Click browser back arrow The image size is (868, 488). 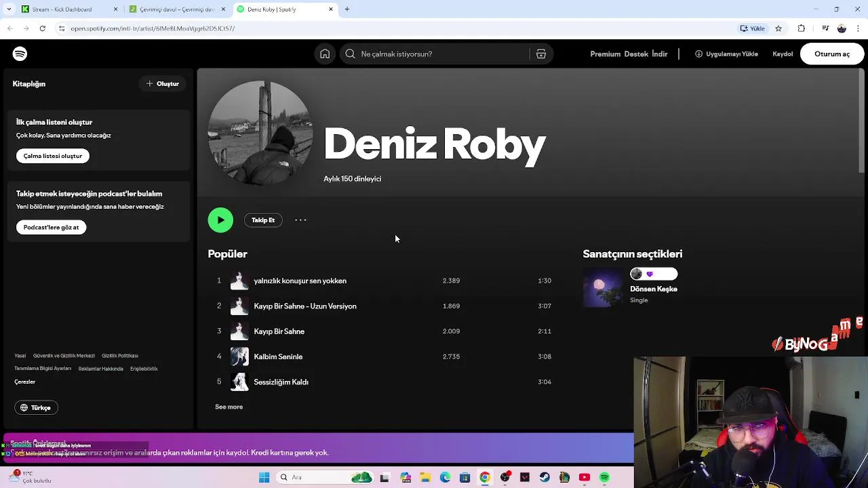(9, 28)
